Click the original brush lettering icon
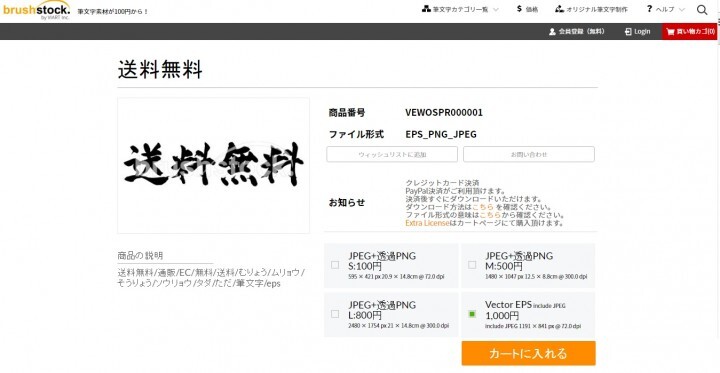 tap(559, 9)
